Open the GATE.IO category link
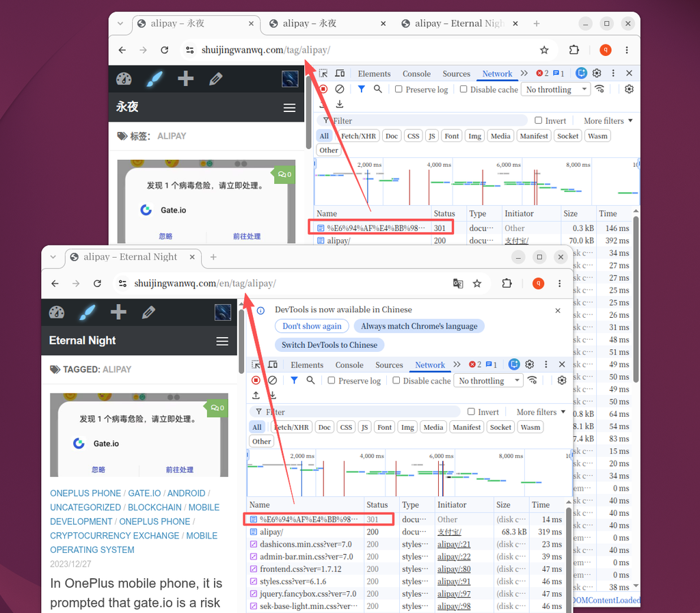The height and width of the screenshot is (613, 700). pos(144,493)
